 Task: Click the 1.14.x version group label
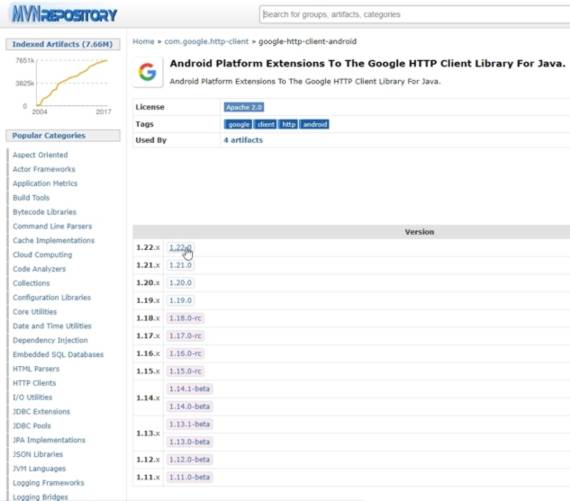point(148,398)
